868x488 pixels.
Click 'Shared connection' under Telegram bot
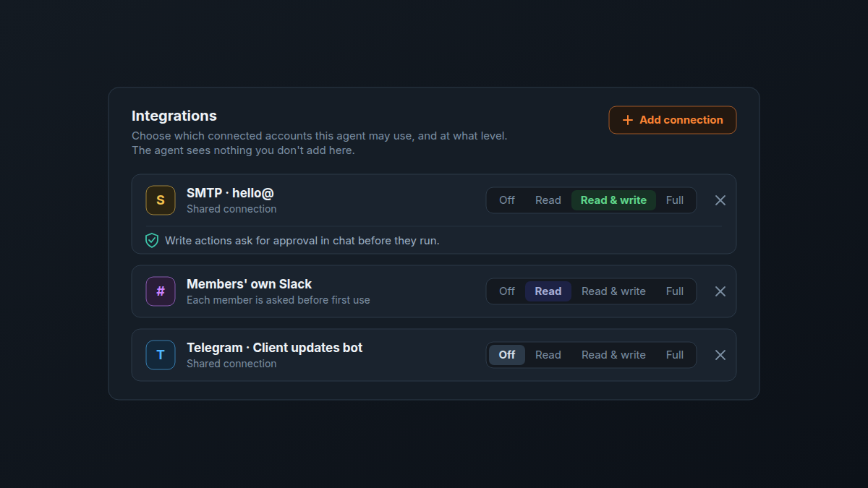tap(231, 364)
